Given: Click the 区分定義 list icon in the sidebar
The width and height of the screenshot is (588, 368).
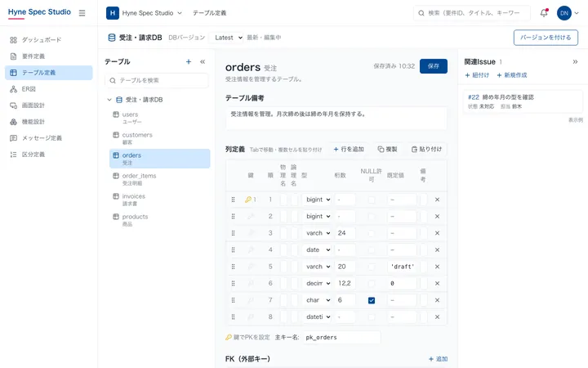Looking at the screenshot, I should tap(14, 155).
